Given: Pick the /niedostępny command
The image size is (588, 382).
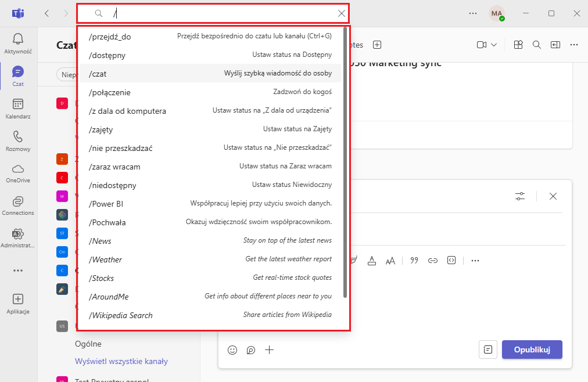Looking at the screenshot, I should (210, 185).
